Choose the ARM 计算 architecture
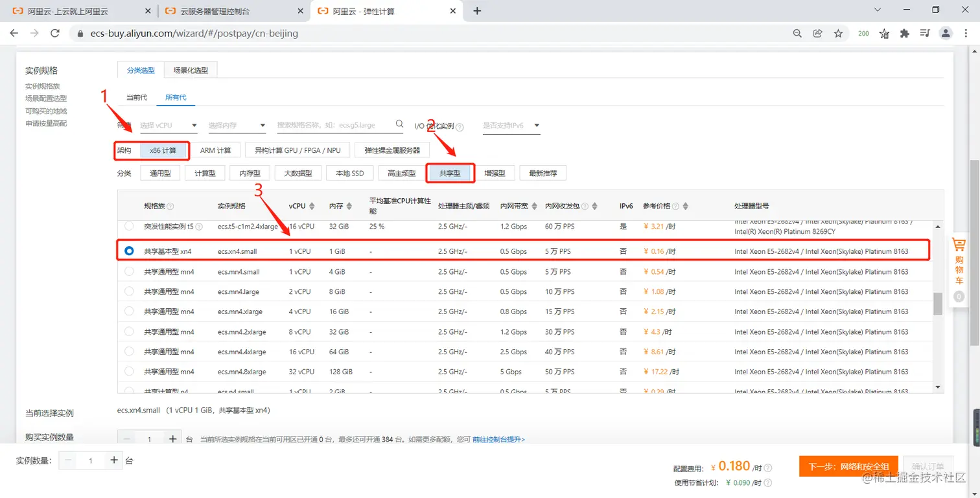980x498 pixels. point(216,150)
